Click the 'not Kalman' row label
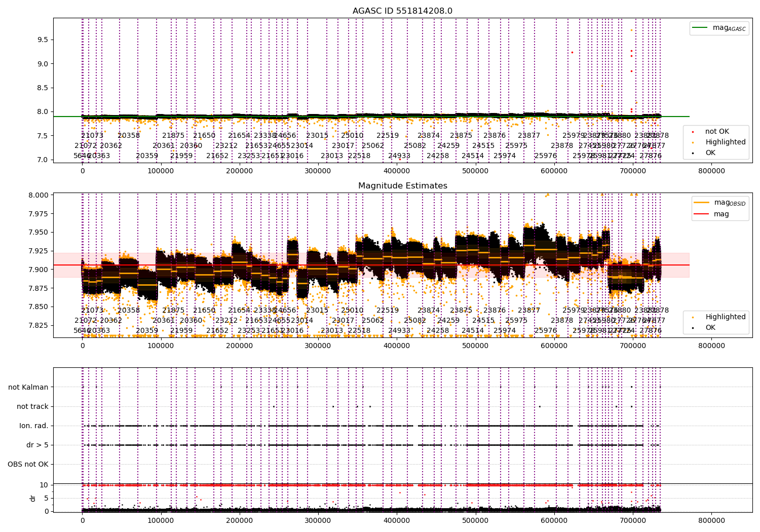Image resolution: width=760 pixels, height=532 pixels. coord(28,387)
